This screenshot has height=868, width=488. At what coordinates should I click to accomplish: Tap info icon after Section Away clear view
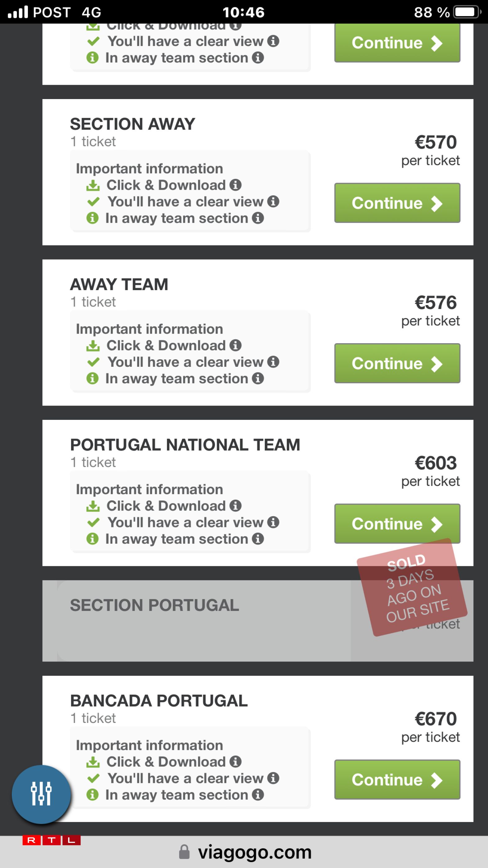coord(273,201)
